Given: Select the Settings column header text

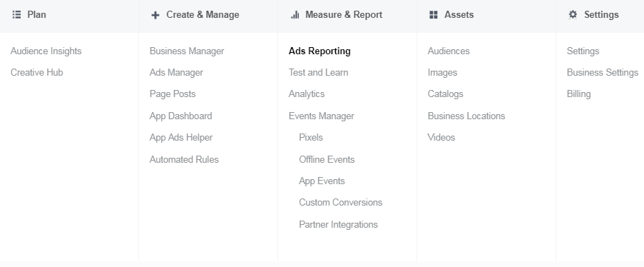Looking at the screenshot, I should coord(601,15).
